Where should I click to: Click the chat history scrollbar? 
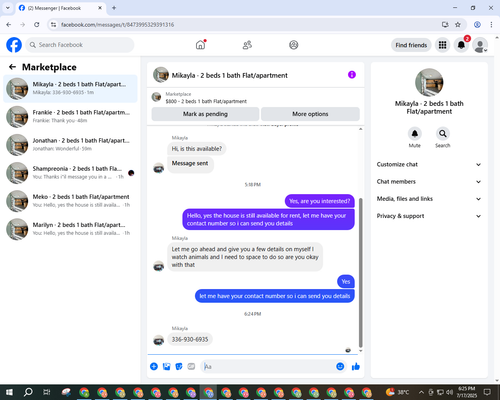pyautogui.click(x=360, y=272)
